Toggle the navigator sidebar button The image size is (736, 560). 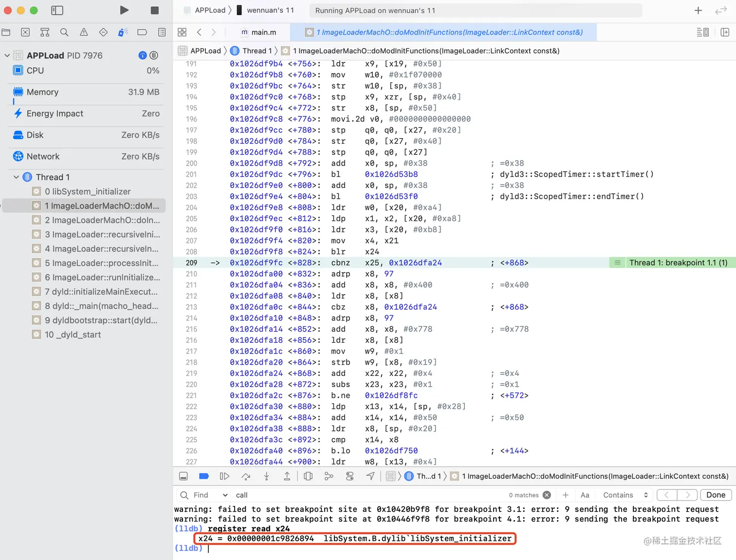coord(57,10)
